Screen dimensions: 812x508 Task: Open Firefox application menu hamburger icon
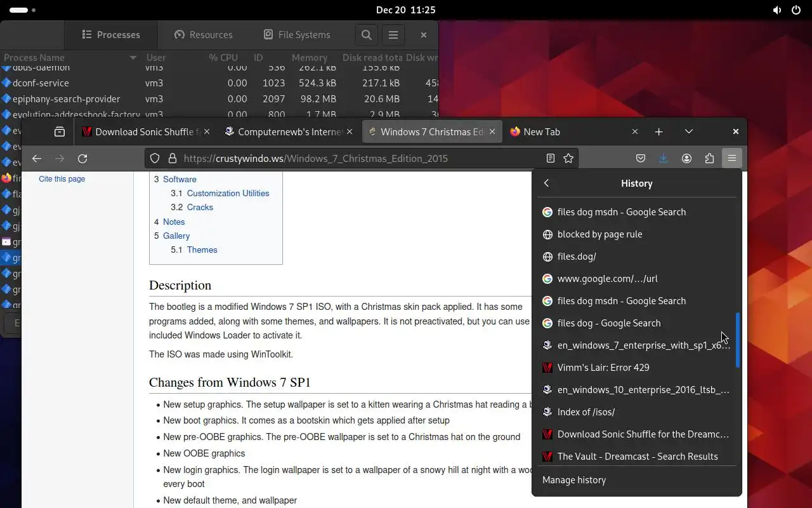732,158
